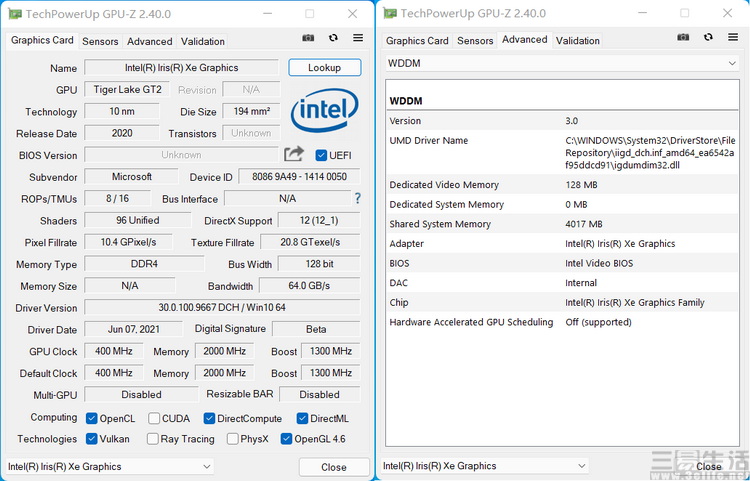Click the Close button in the right window
750x481 pixels.
tap(709, 466)
